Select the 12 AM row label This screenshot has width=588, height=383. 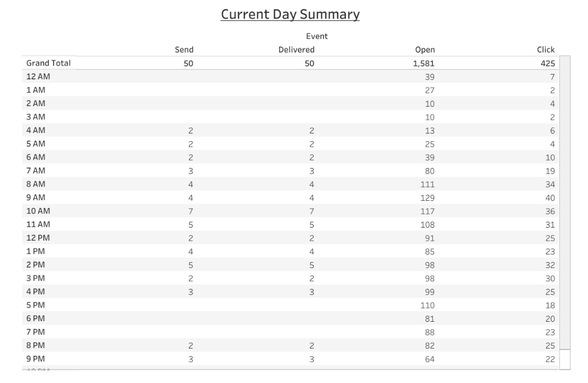tap(38, 77)
